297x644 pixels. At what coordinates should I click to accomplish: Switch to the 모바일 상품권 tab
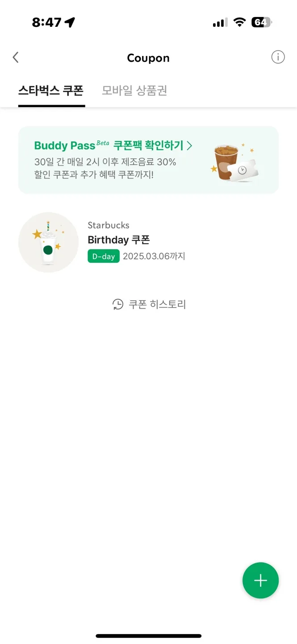pos(134,90)
